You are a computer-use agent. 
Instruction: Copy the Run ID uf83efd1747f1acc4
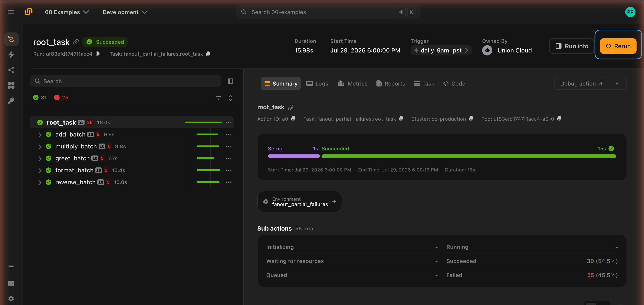98,54
